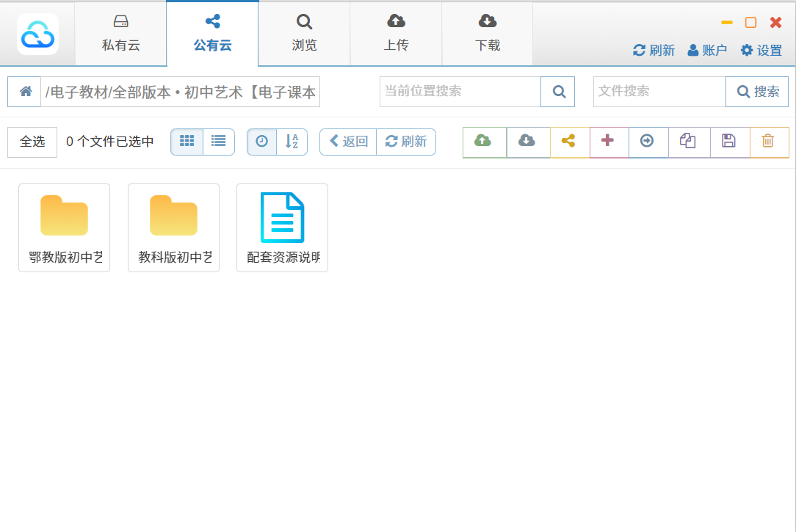
Task: Click the orange trash delete icon
Action: point(769,142)
